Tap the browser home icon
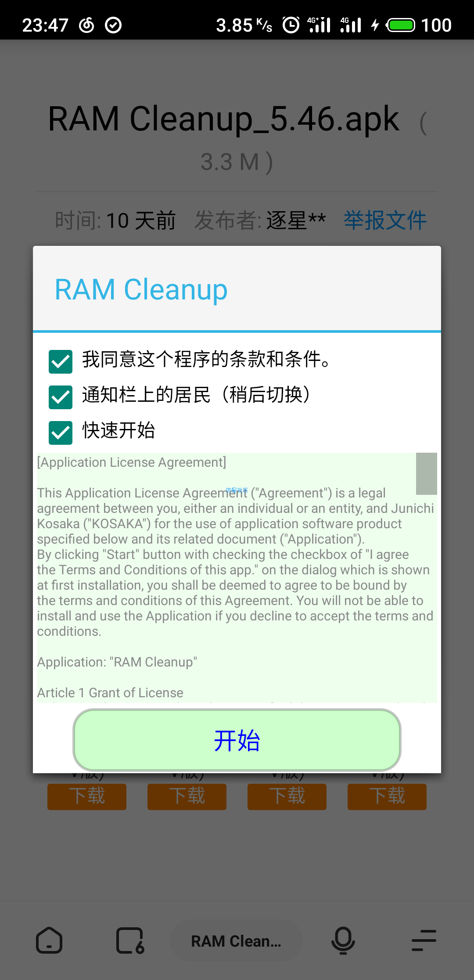Viewport: 474px width, 980px height. point(49,940)
